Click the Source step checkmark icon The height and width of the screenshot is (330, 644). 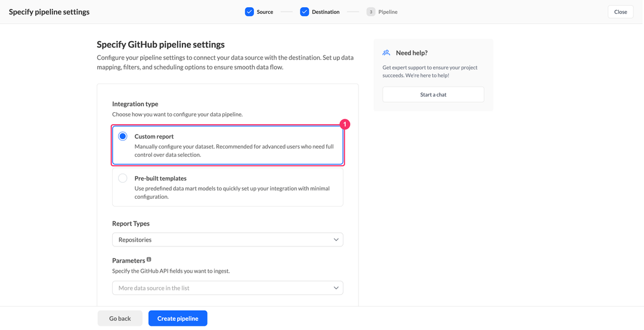coord(249,12)
